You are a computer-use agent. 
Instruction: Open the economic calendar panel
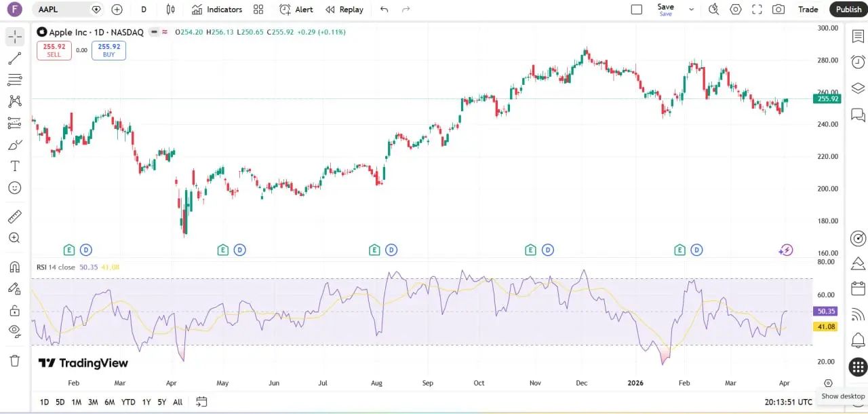[x=858, y=289]
